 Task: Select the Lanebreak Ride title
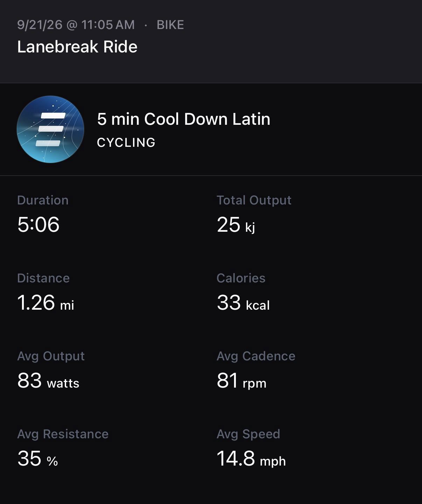77,47
